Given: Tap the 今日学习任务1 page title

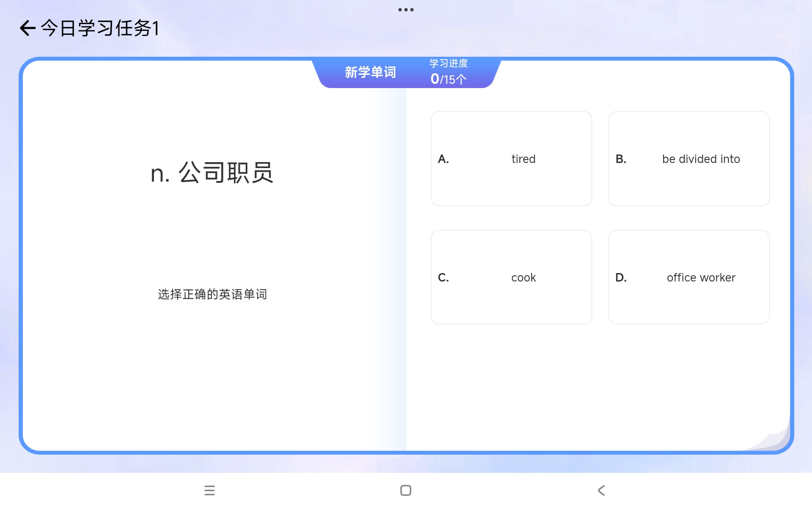Looking at the screenshot, I should [100, 28].
